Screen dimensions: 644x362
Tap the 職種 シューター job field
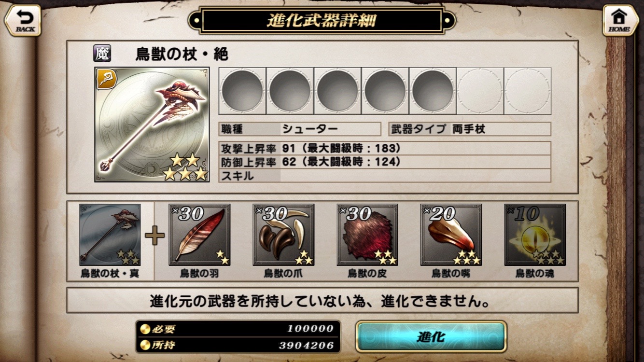[x=300, y=129]
